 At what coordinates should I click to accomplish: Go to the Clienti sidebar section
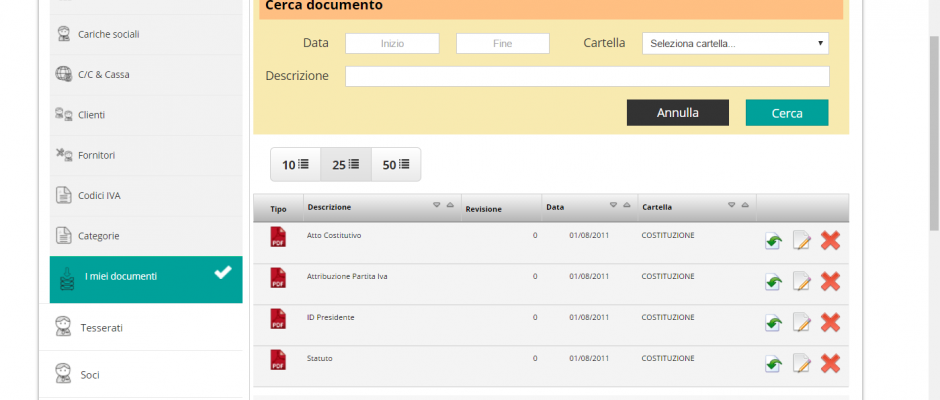click(x=146, y=115)
